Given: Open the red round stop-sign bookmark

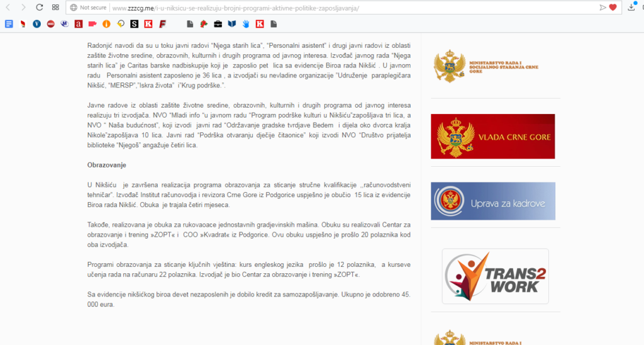Looking at the screenshot, I should (x=51, y=25).
